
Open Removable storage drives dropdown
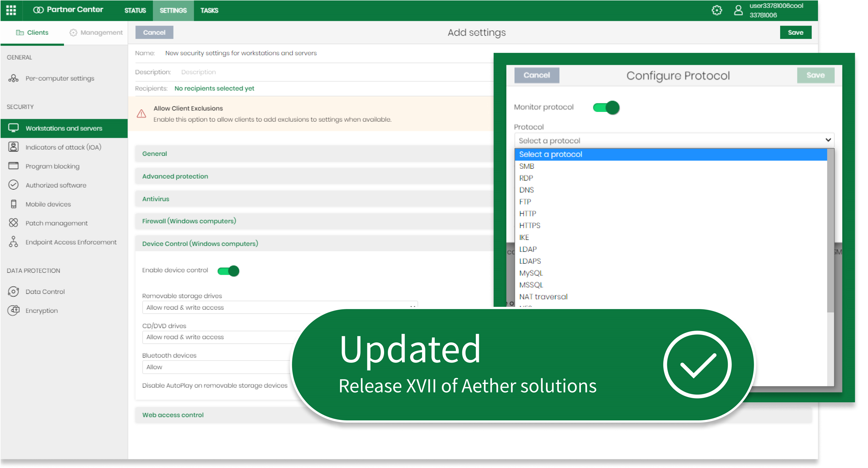280,307
